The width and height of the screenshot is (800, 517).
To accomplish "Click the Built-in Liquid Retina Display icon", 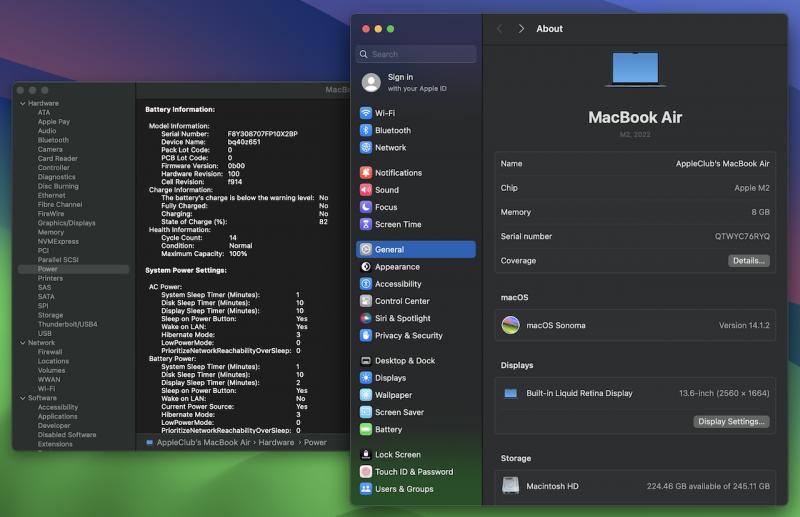I will pyautogui.click(x=510, y=393).
